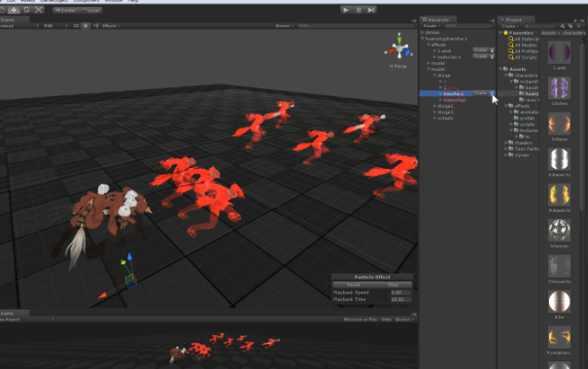Toggle 2D view mode in Scene

point(76,26)
